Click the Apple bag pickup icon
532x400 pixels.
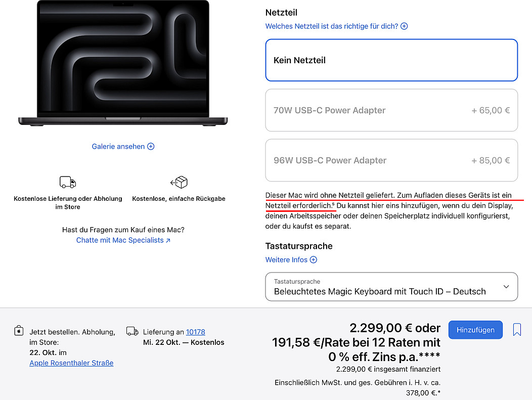(x=19, y=331)
